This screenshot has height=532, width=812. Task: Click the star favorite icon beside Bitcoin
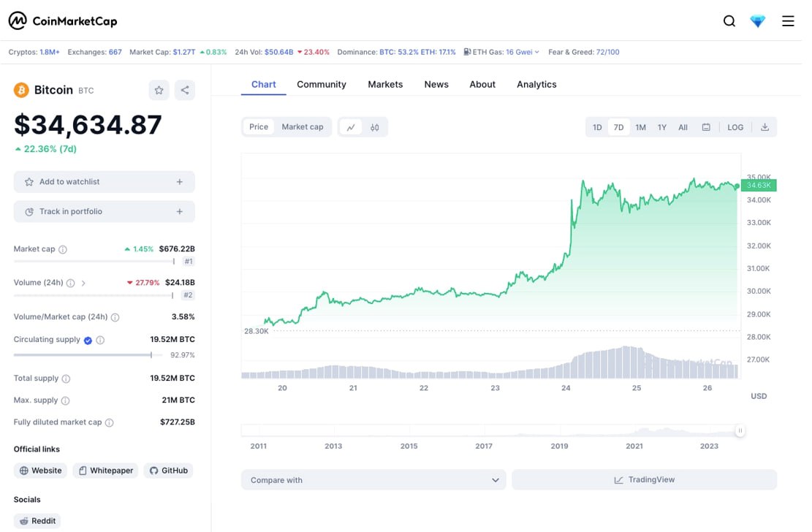(159, 90)
